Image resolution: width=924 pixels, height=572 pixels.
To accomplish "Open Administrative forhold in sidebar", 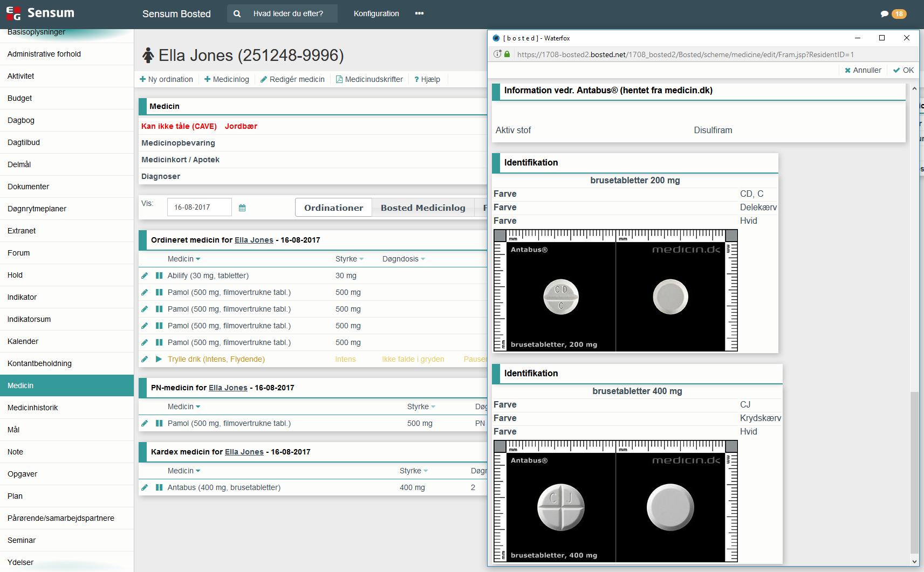I will pos(67,54).
